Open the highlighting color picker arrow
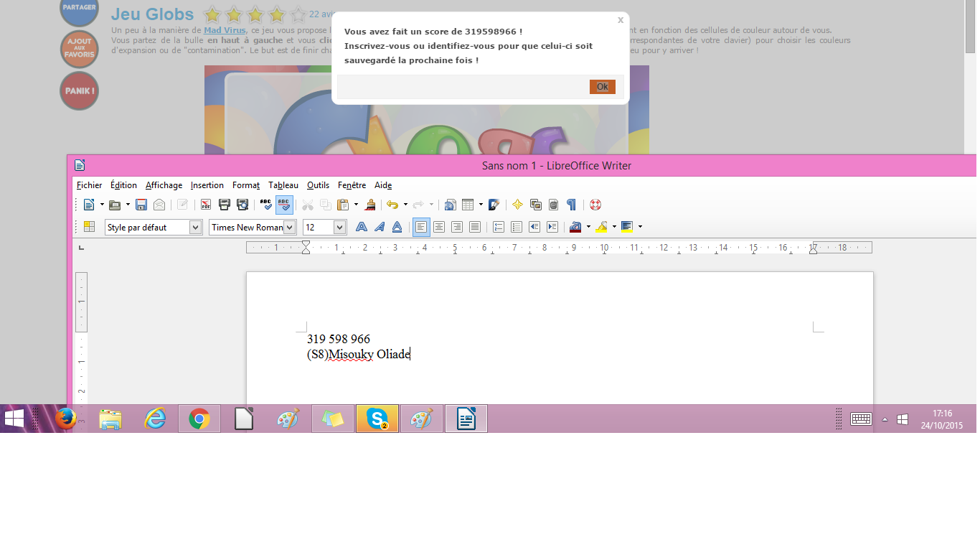Screen dimensions: 980x560 click(614, 227)
